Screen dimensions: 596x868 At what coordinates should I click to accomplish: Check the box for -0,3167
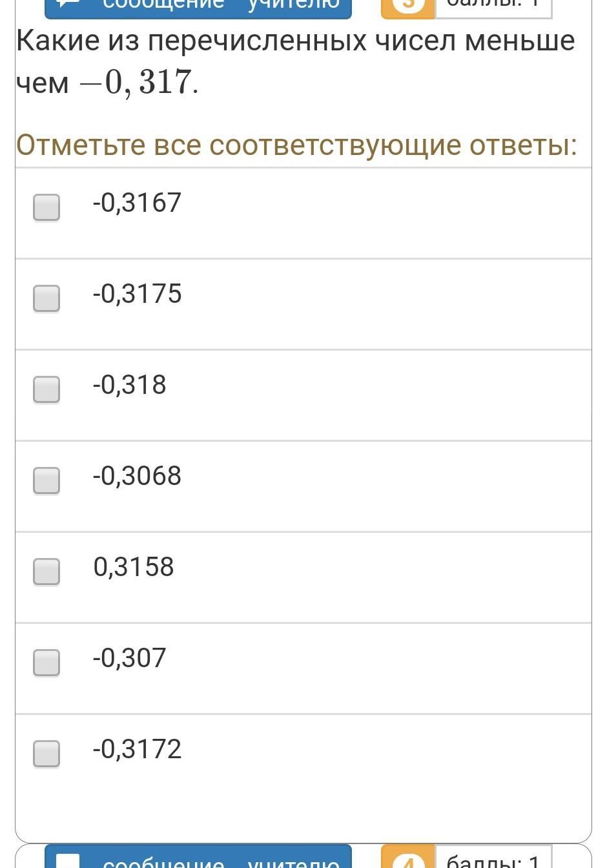46,207
